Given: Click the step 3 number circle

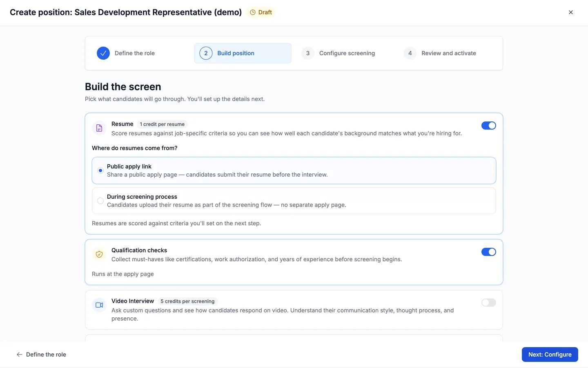Looking at the screenshot, I should (308, 53).
